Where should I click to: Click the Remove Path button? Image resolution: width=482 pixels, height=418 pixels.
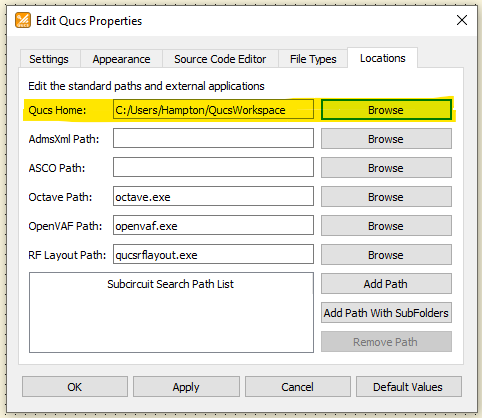(x=386, y=342)
